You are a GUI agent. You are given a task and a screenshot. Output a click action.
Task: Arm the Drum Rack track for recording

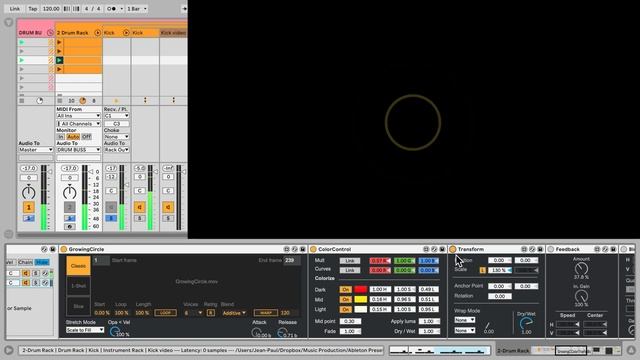point(69,227)
